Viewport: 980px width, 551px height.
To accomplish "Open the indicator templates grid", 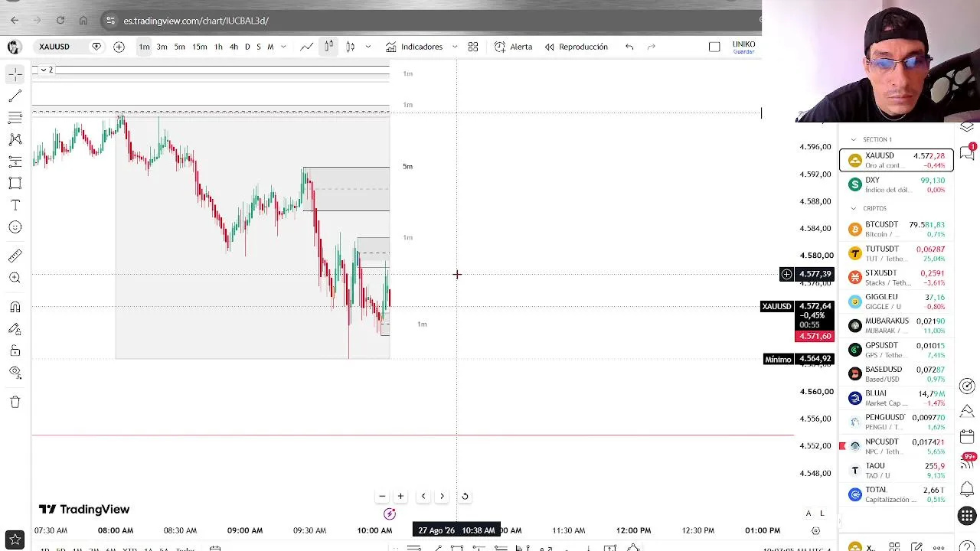I will pyautogui.click(x=473, y=47).
